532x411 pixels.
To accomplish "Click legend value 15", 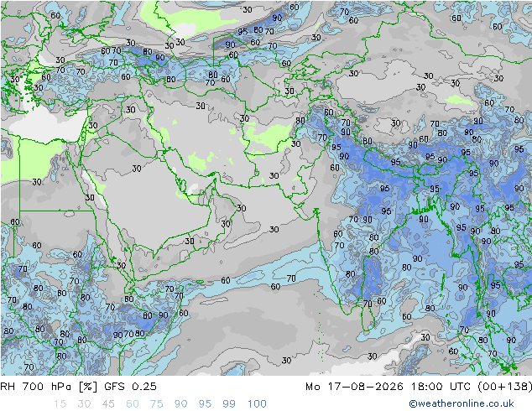I will click(60, 404).
